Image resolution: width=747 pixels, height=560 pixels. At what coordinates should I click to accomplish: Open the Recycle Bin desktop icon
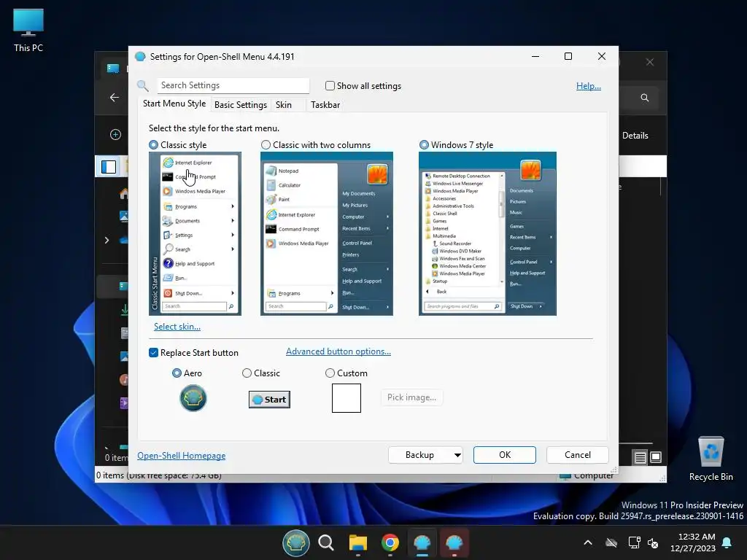coord(711,459)
